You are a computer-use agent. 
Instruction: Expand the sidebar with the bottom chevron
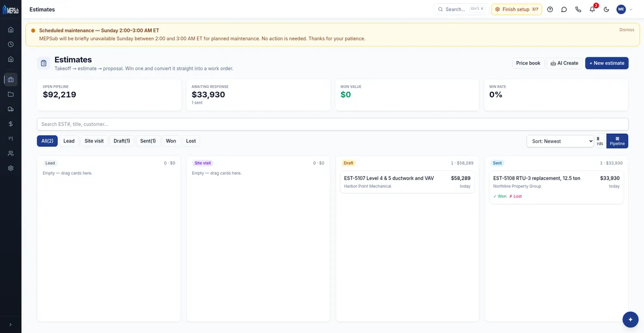(x=11, y=325)
